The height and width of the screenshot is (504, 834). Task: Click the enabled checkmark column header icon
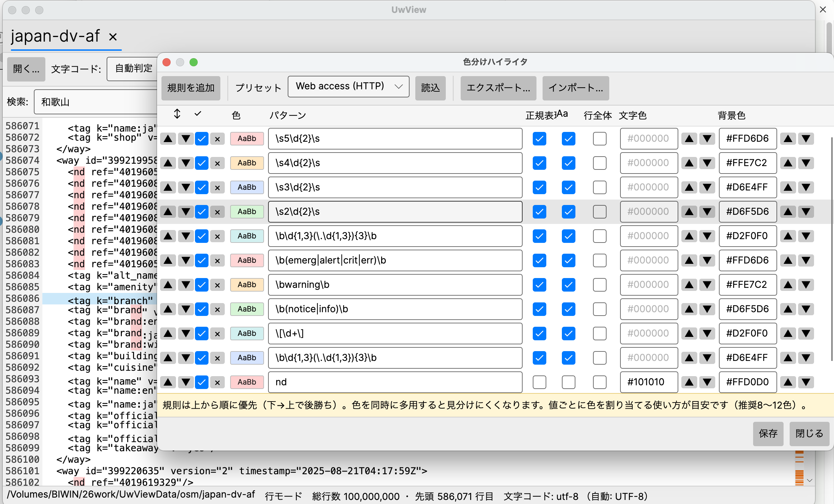tap(198, 114)
